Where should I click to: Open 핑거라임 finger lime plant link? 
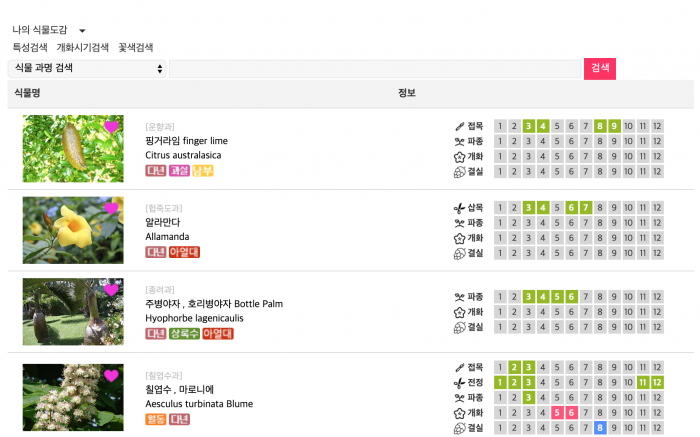(186, 141)
